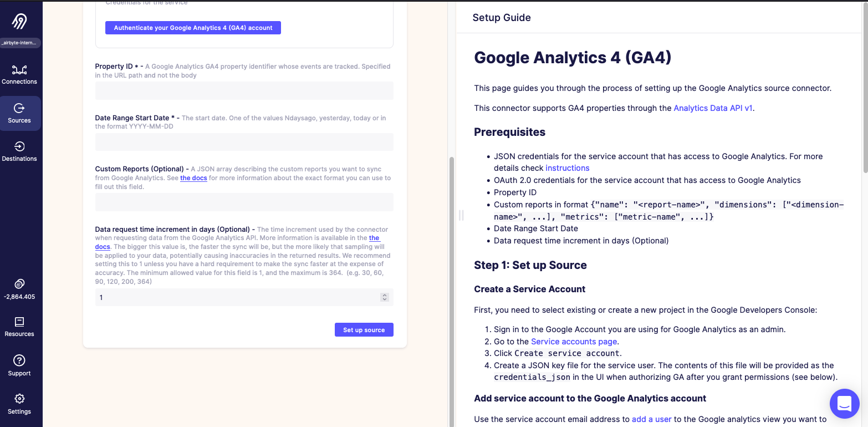Click the Set up source button

pos(364,329)
